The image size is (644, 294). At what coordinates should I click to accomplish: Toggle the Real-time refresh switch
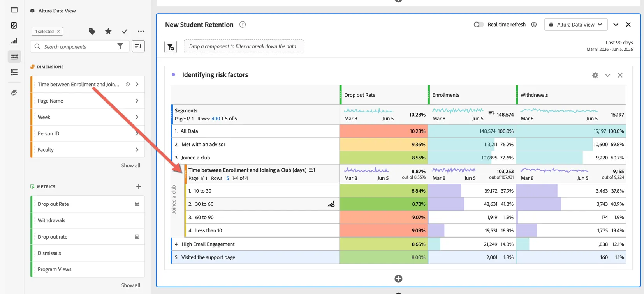[x=479, y=25]
